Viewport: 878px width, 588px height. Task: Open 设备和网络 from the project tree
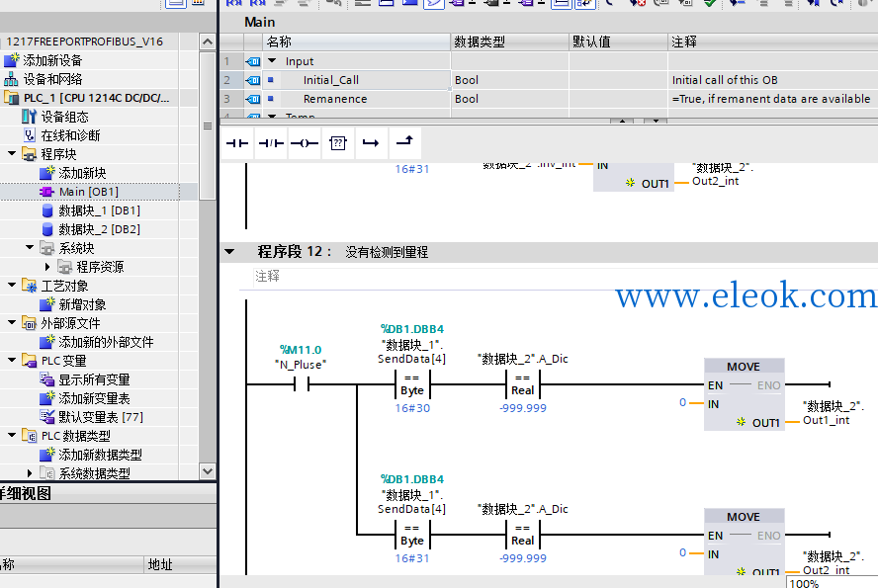point(52,79)
